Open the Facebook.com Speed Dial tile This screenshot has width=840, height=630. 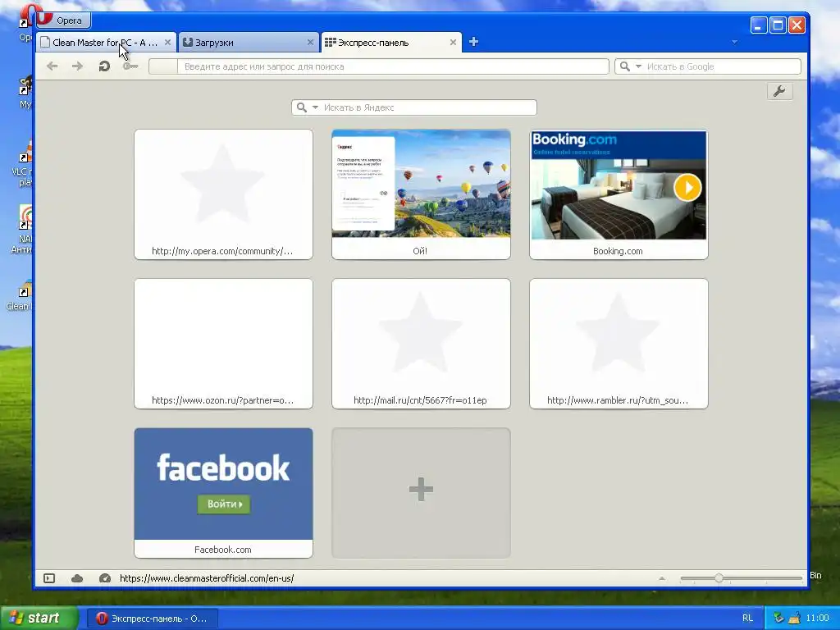[223, 493]
